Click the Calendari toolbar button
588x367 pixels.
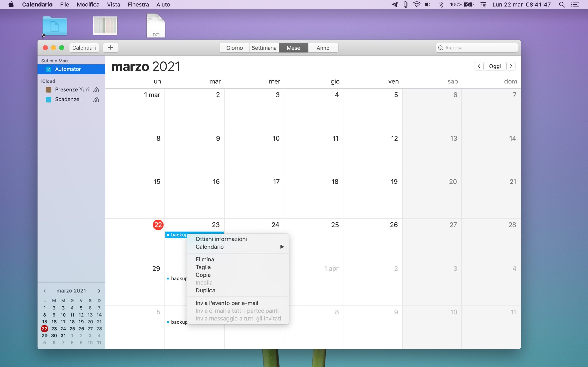84,47
